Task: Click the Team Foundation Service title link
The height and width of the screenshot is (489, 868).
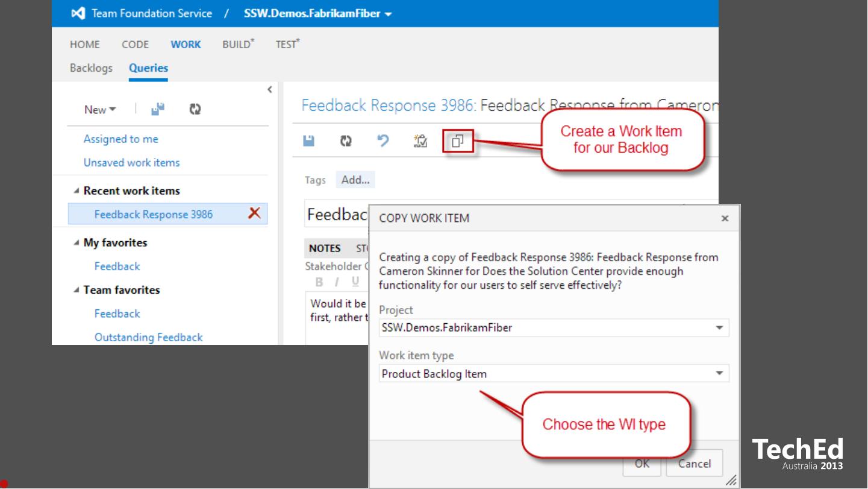Action: click(x=152, y=13)
